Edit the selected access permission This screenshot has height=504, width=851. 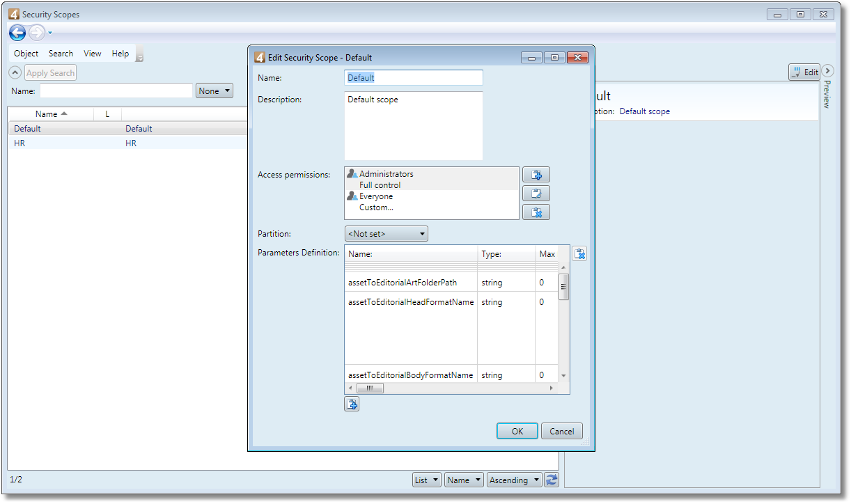(536, 194)
